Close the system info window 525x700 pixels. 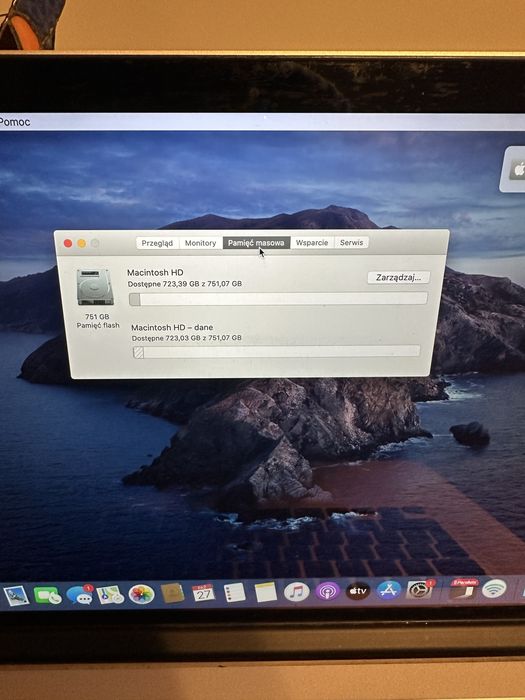pos(68,243)
